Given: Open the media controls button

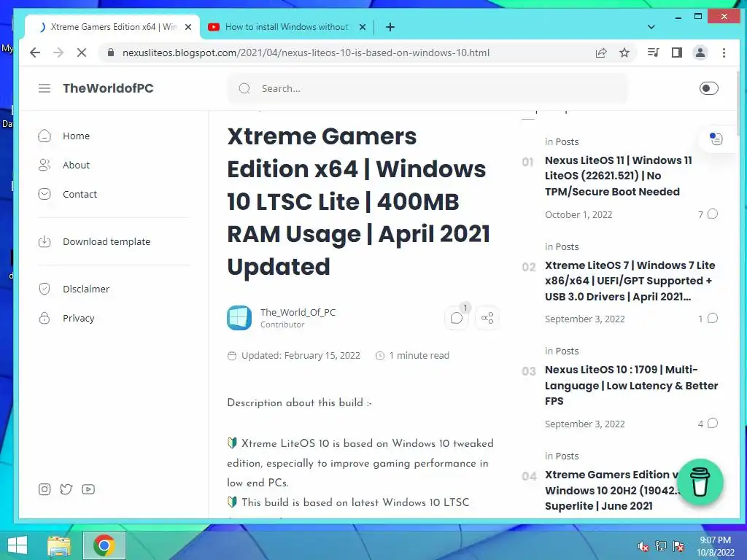Looking at the screenshot, I should (x=653, y=52).
